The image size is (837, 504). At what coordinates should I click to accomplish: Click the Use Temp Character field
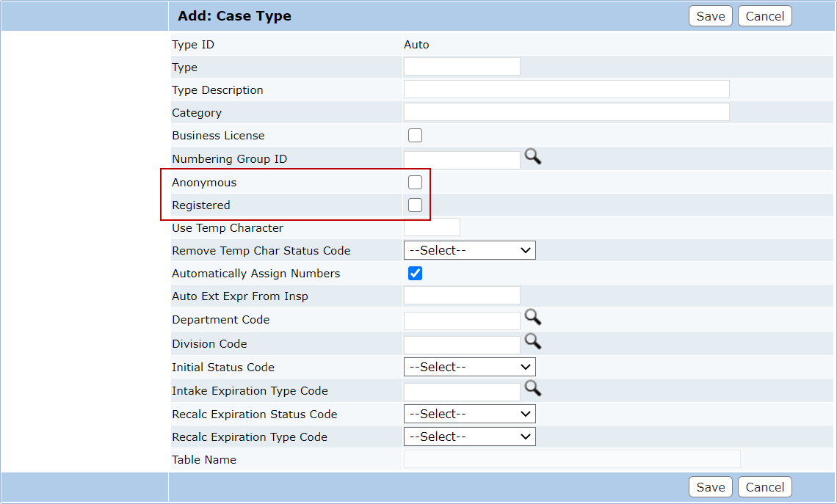[x=432, y=228]
